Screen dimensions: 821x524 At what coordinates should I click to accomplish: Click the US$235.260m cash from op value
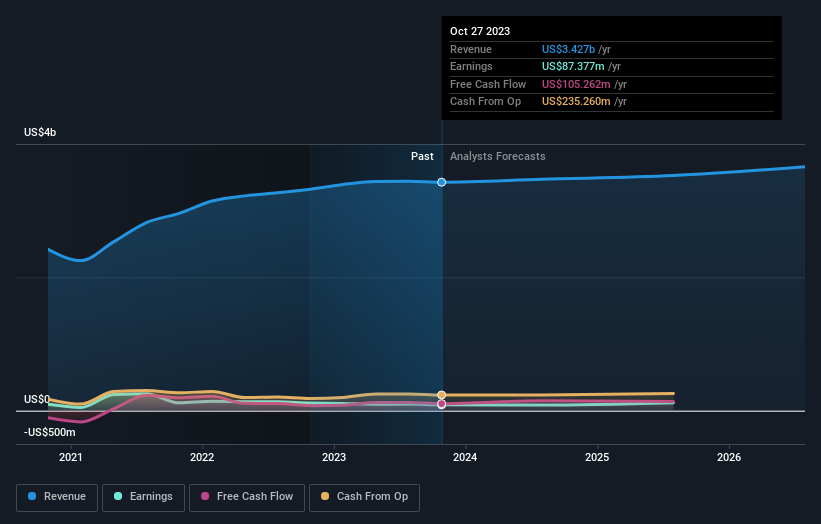pos(576,102)
